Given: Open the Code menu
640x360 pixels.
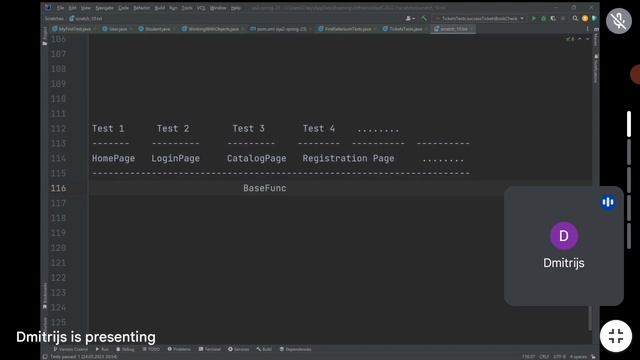Looking at the screenshot, I should (x=123, y=8).
